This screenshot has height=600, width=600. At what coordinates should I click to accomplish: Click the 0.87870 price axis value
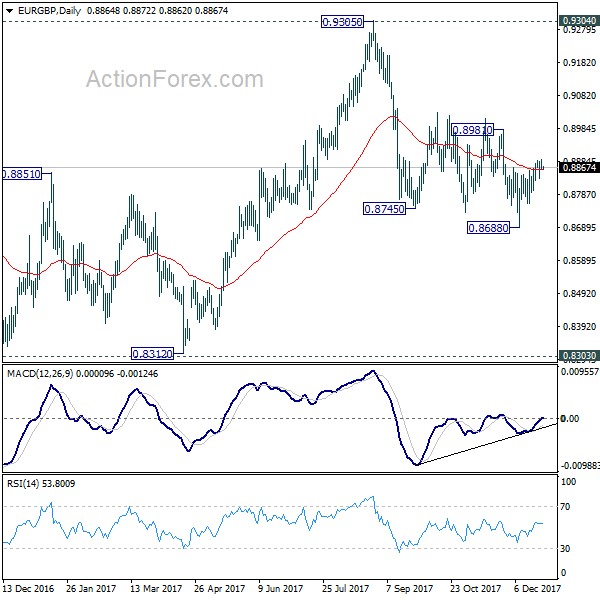pos(579,194)
